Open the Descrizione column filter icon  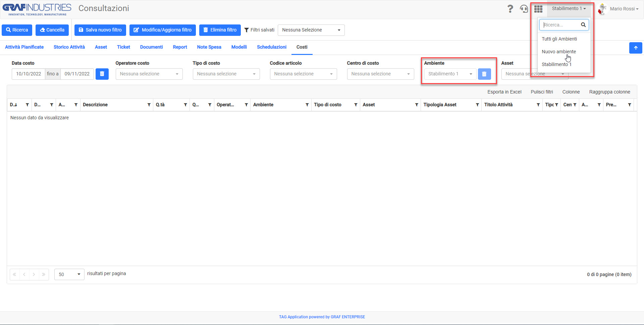click(149, 105)
